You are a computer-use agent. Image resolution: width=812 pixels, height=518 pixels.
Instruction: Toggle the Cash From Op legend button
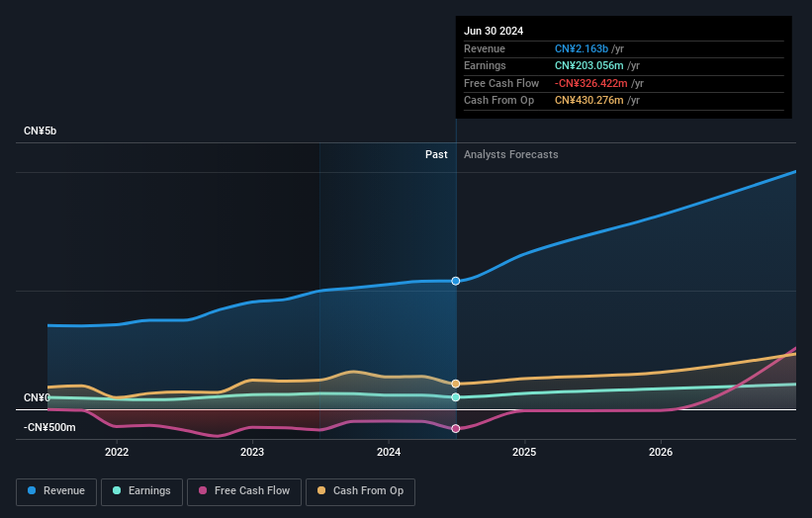pos(360,491)
